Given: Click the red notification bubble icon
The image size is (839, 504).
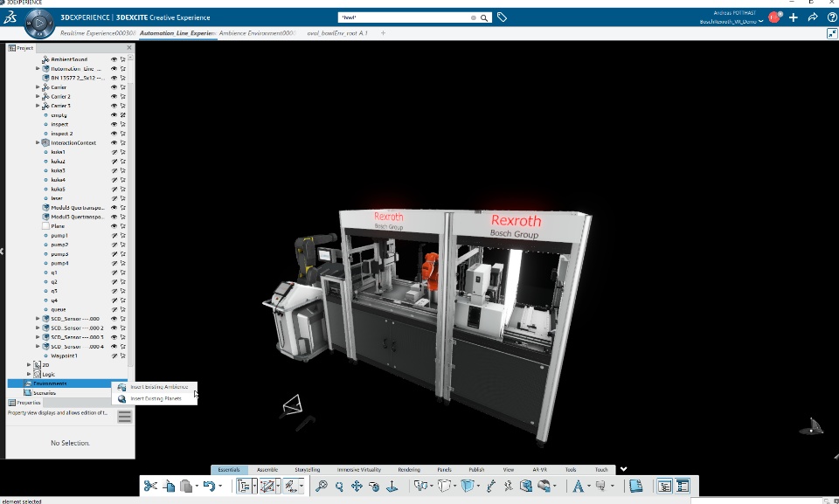Looking at the screenshot, I should click(x=774, y=17).
